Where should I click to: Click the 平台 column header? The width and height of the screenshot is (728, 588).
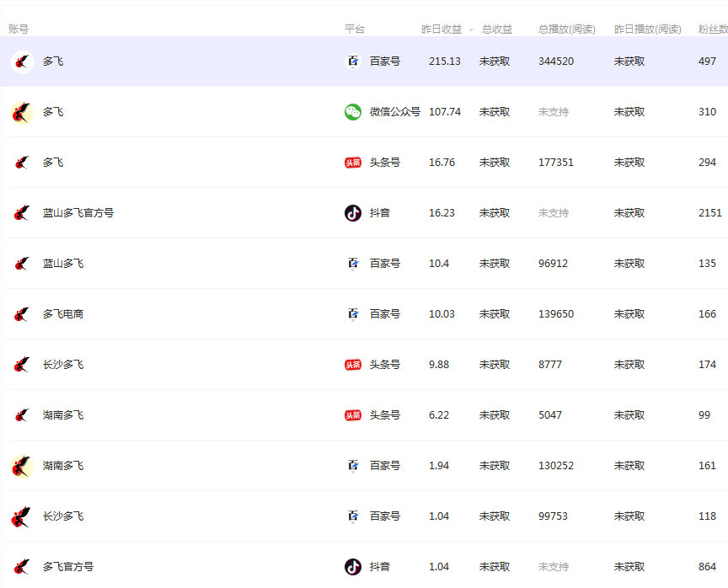coord(355,29)
